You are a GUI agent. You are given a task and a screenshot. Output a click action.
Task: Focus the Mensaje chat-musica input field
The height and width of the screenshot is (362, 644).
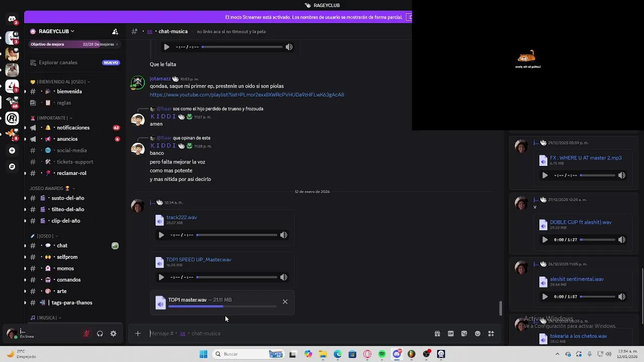pos(289,333)
